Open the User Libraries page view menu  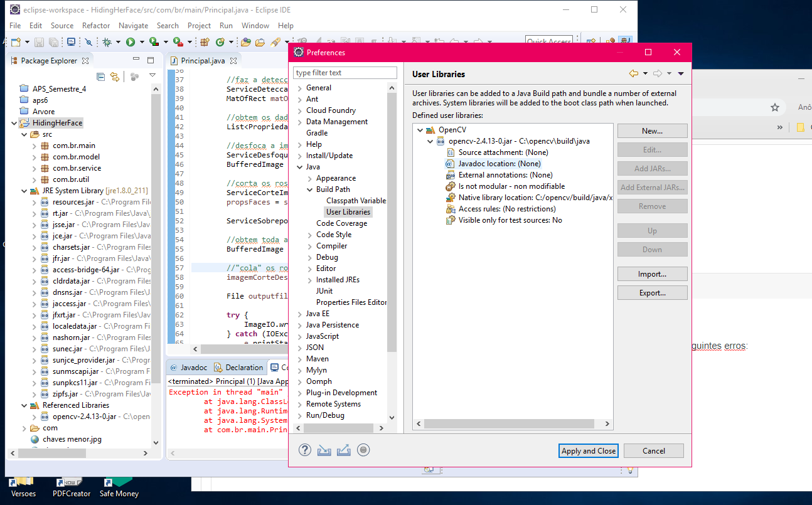pyautogui.click(x=681, y=74)
